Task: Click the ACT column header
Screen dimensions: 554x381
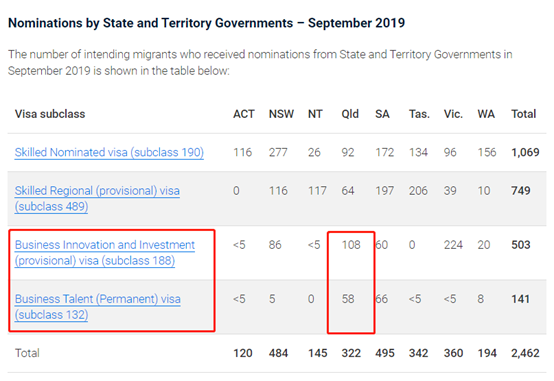Action: pyautogui.click(x=243, y=114)
